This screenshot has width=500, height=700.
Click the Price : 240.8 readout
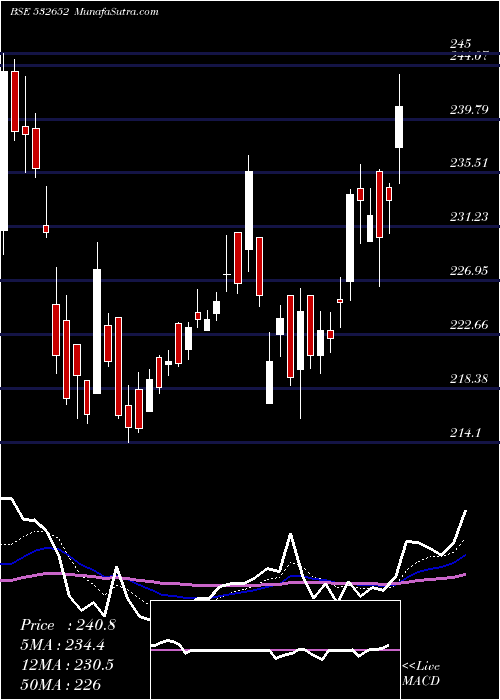pyautogui.click(x=67, y=625)
